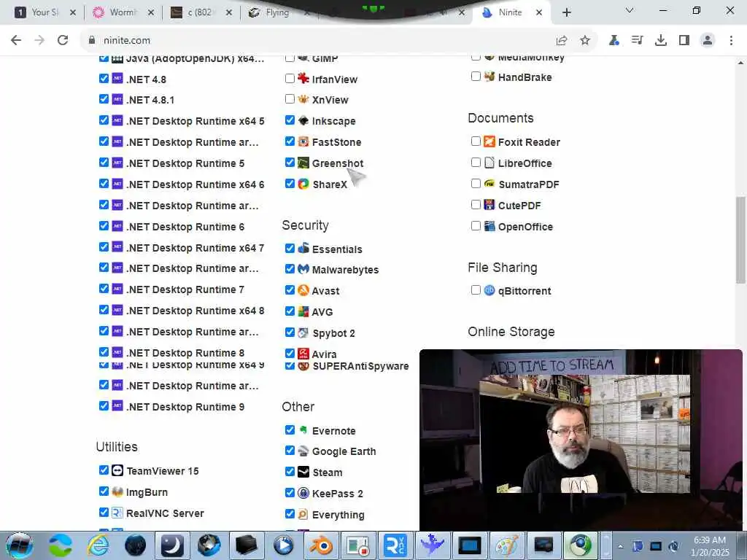Check the OpenOffice checkbox
The width and height of the screenshot is (747, 560).
tap(476, 226)
